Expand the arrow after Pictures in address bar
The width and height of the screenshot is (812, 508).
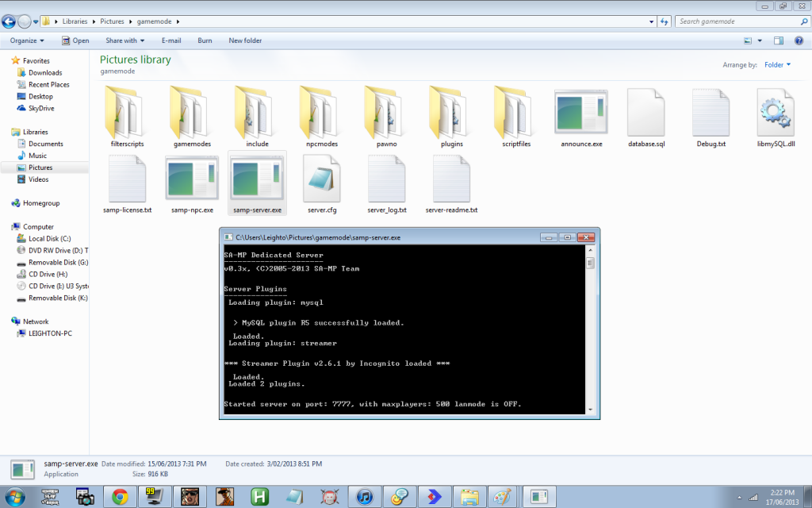coord(131,21)
